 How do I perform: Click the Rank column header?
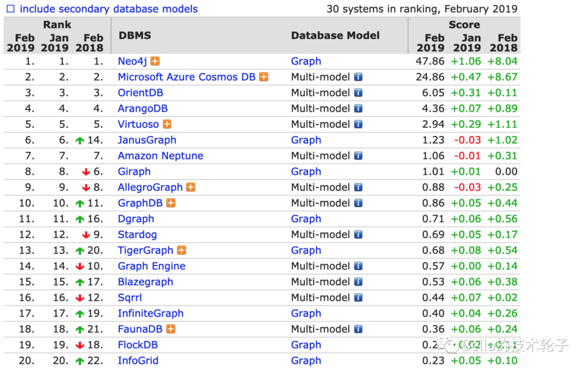57,24
